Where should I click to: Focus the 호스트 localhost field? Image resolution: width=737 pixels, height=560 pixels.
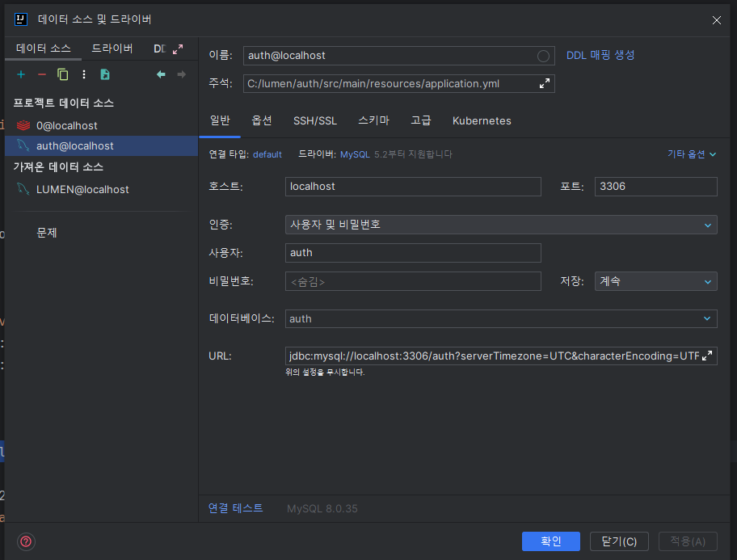413,187
